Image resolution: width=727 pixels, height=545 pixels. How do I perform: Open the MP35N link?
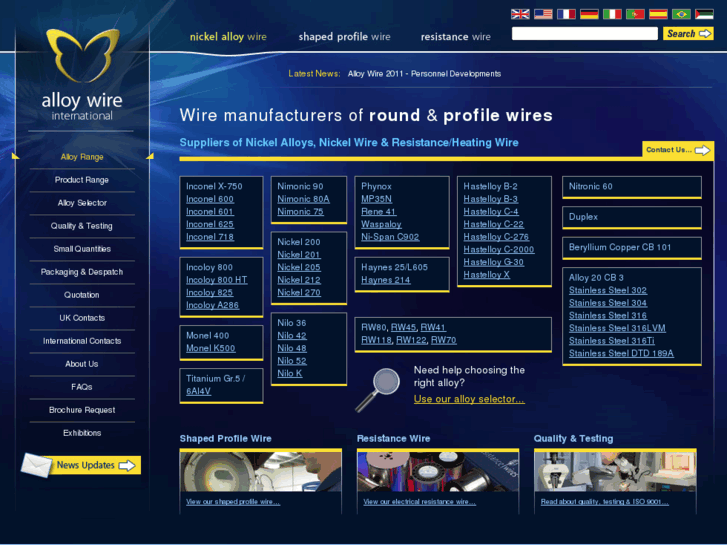[x=376, y=199]
